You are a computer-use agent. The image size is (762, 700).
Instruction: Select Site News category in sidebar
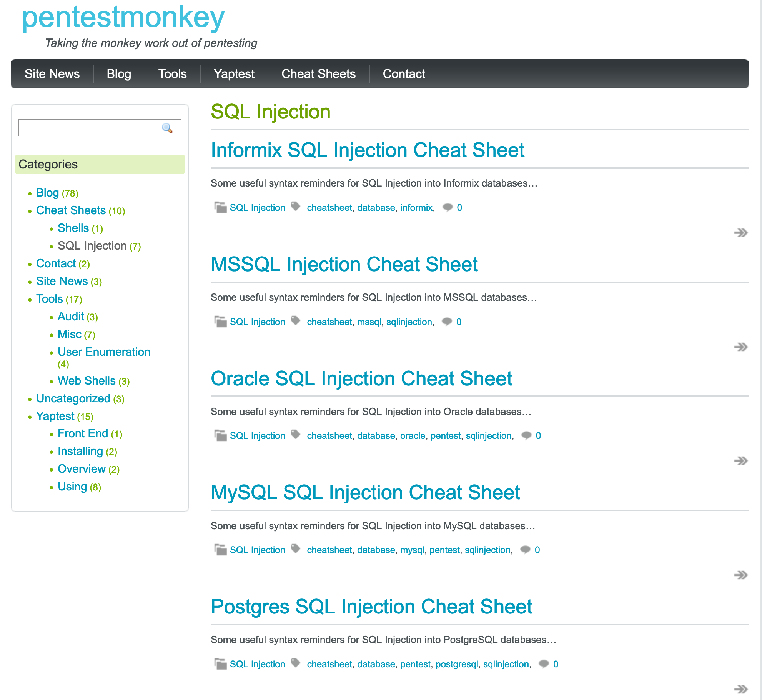(62, 281)
